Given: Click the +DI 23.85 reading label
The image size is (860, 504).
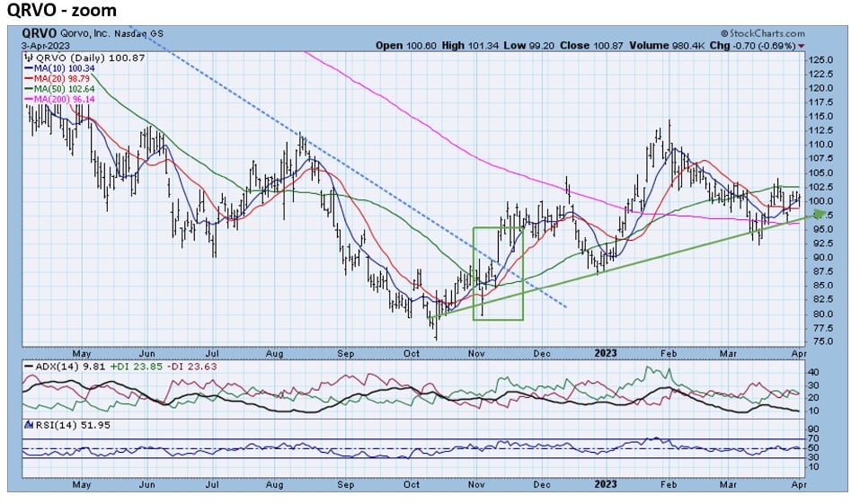Looking at the screenshot, I should coord(122,367).
